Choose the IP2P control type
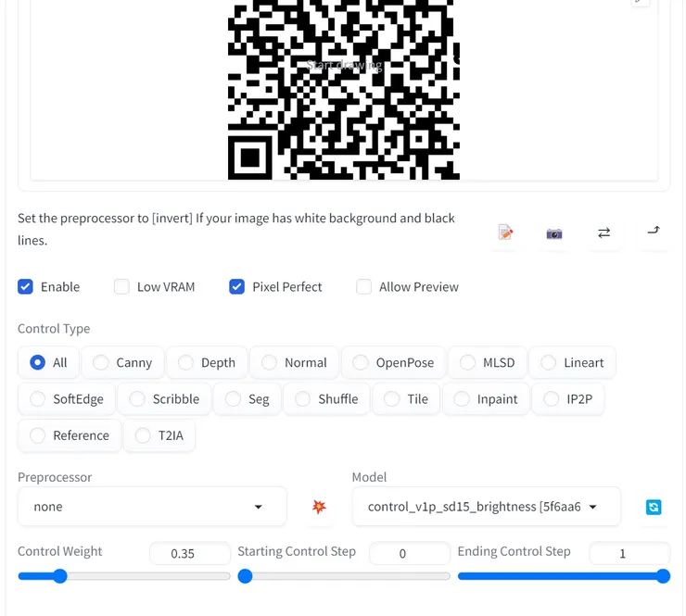Viewport: 686px width, 616px height. click(x=568, y=398)
